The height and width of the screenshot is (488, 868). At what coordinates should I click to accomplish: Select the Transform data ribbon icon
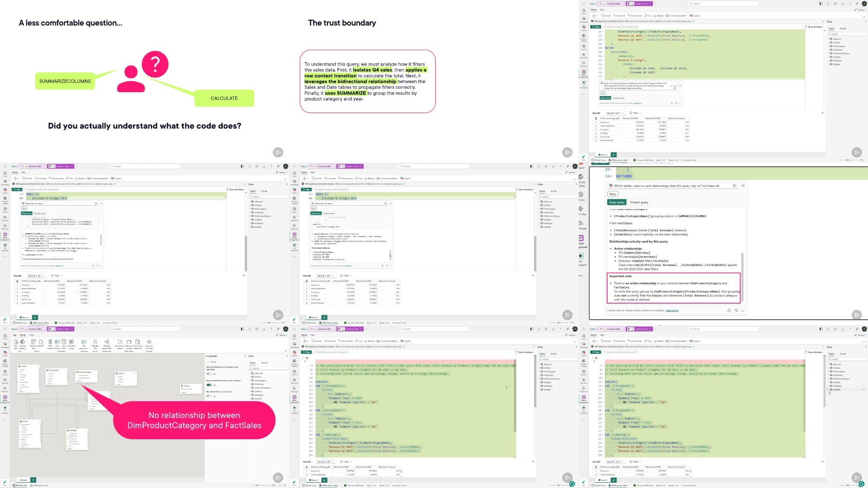[34, 344]
